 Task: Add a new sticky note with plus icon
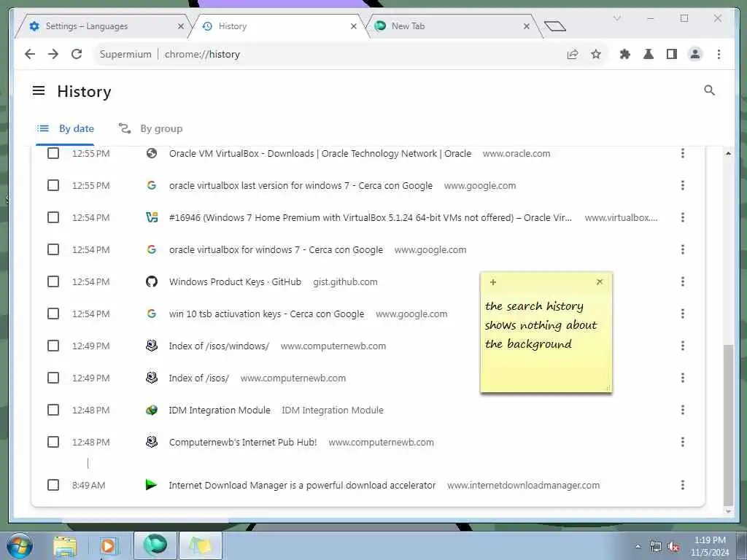[493, 282]
